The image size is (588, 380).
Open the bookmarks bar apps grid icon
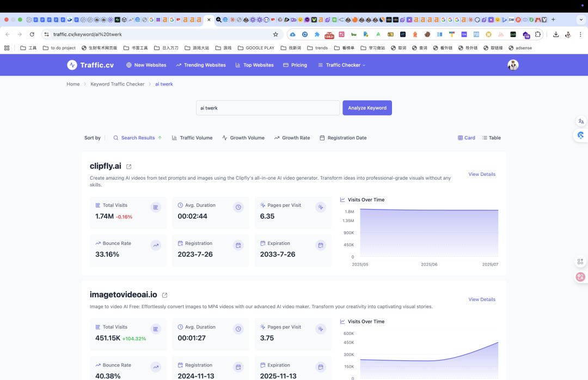[7, 48]
